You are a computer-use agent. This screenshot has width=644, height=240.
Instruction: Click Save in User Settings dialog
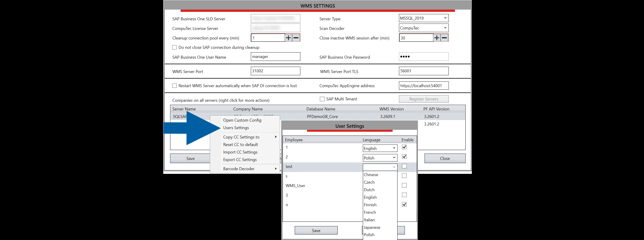tap(316, 230)
